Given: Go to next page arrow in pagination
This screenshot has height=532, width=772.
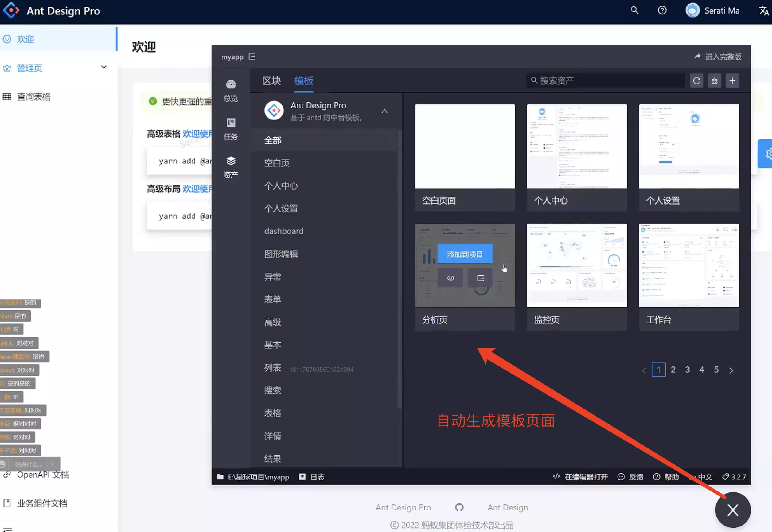Looking at the screenshot, I should point(731,370).
